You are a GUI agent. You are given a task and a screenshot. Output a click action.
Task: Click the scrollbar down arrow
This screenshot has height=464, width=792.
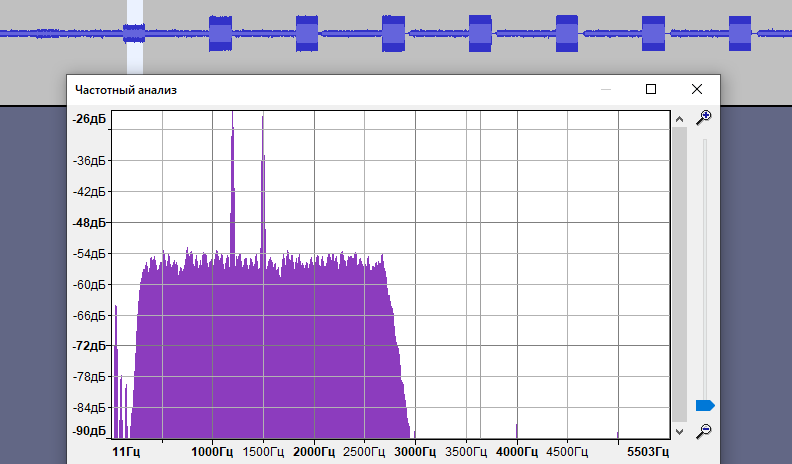click(x=680, y=431)
